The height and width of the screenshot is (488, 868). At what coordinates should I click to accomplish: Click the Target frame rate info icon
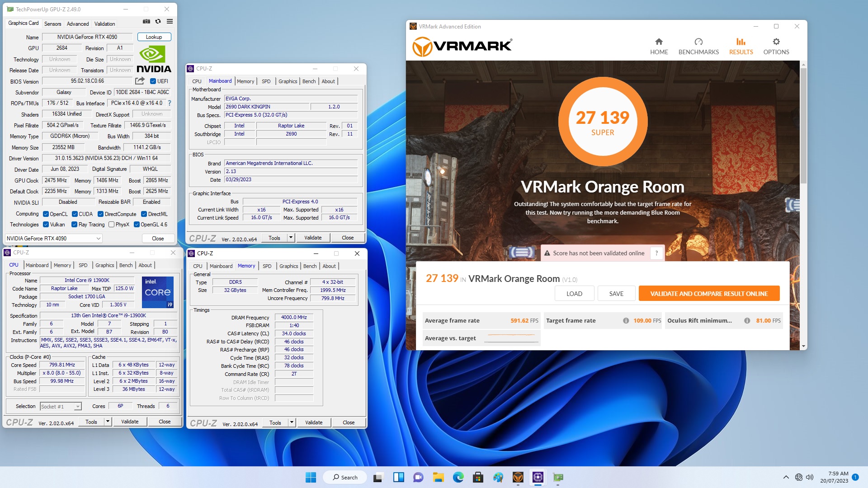click(626, 320)
